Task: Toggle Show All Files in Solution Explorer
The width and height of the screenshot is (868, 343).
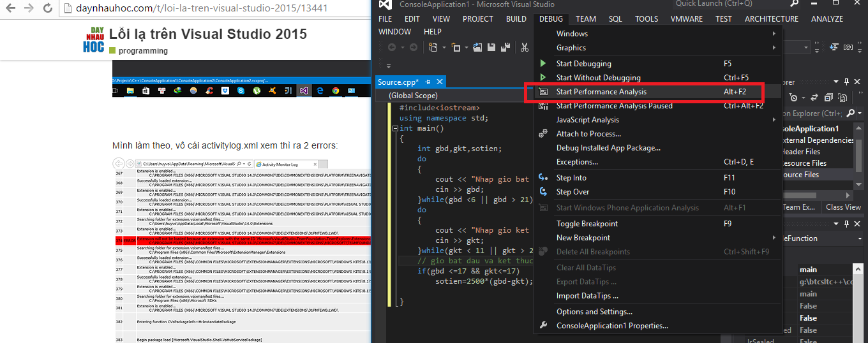Action: coord(842,98)
